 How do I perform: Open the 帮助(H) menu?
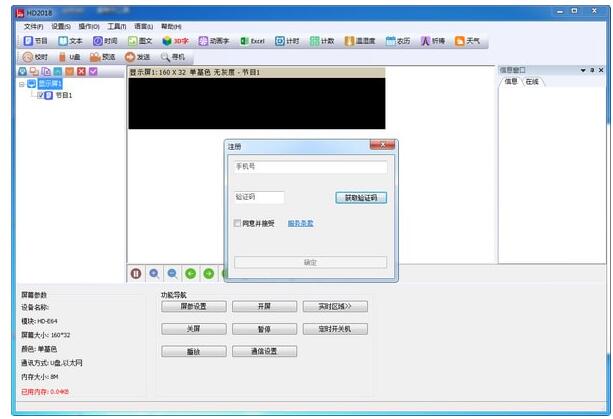click(171, 27)
